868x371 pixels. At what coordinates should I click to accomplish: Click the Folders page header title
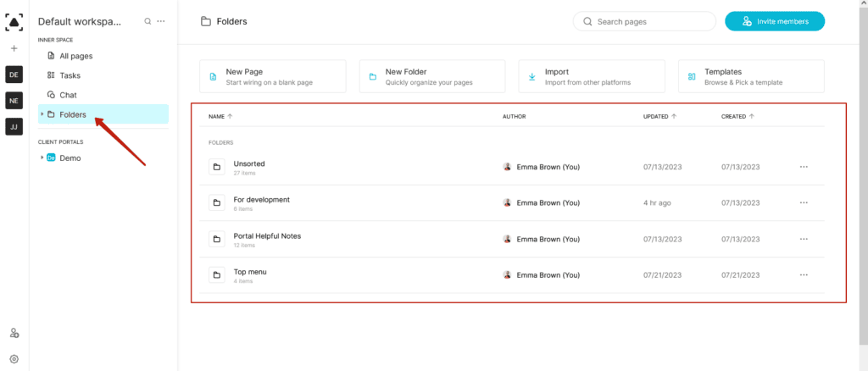[231, 21]
